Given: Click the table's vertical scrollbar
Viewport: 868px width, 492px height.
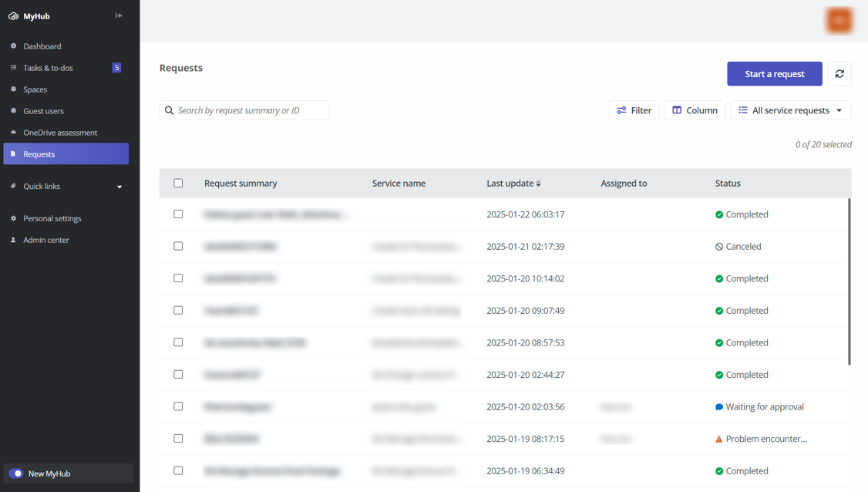Looking at the screenshot, I should coord(849,281).
